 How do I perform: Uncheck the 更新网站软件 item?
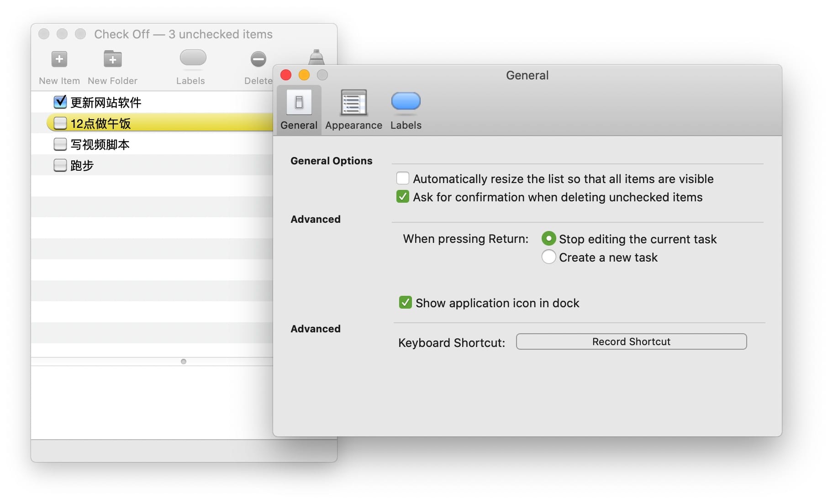(60, 102)
